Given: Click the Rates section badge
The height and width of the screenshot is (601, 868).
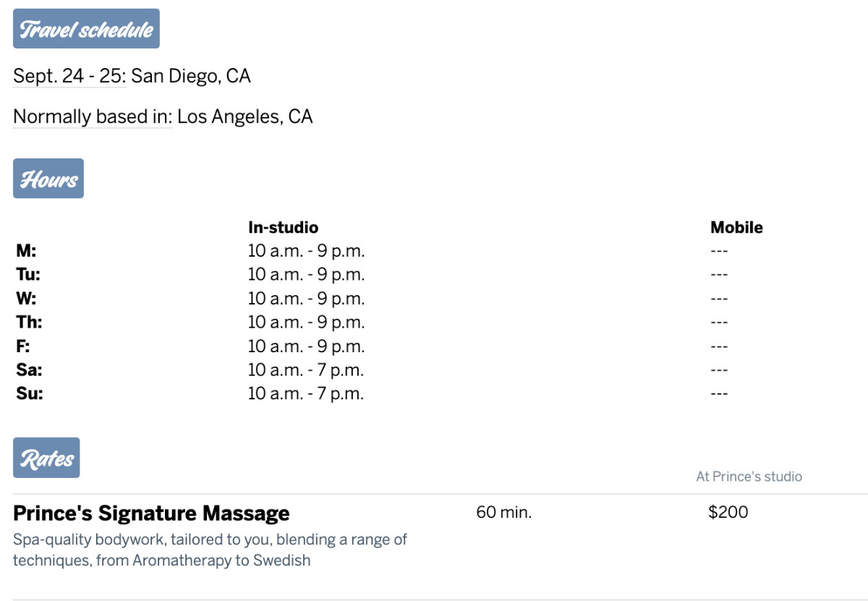Looking at the screenshot, I should [x=46, y=458].
